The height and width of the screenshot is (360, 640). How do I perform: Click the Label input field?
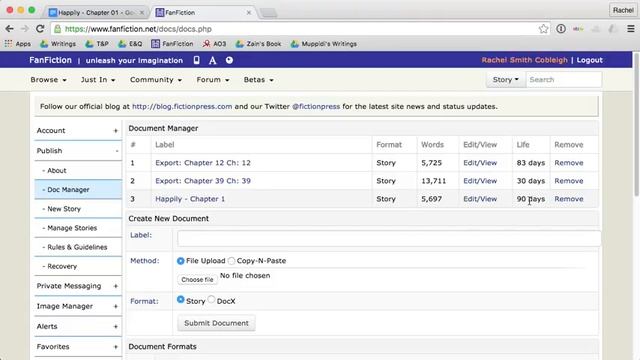[x=389, y=238]
